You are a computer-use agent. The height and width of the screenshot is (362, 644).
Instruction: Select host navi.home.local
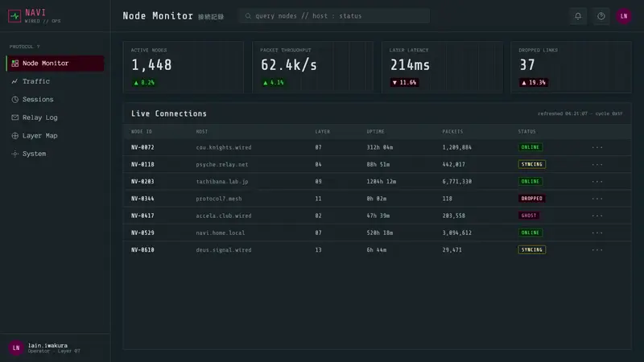pyautogui.click(x=220, y=232)
